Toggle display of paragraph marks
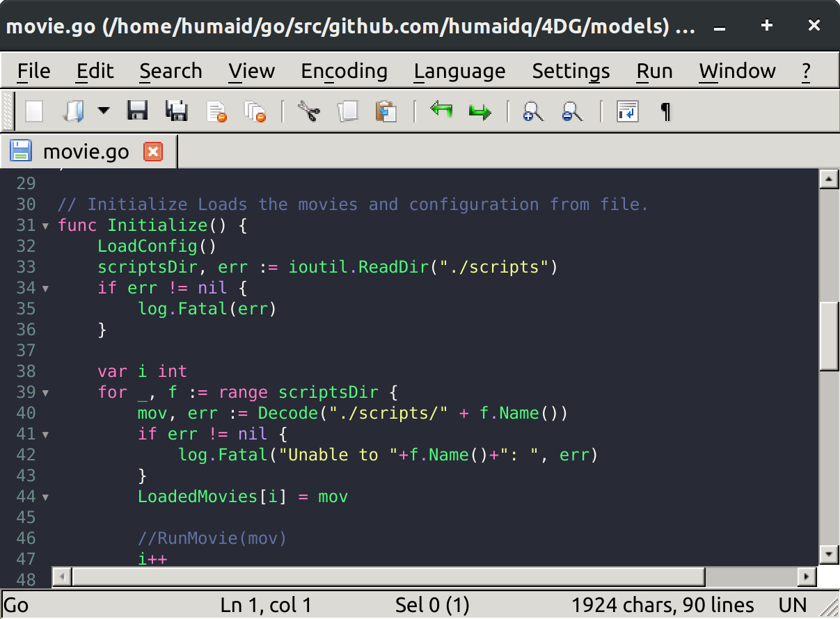 coord(665,111)
